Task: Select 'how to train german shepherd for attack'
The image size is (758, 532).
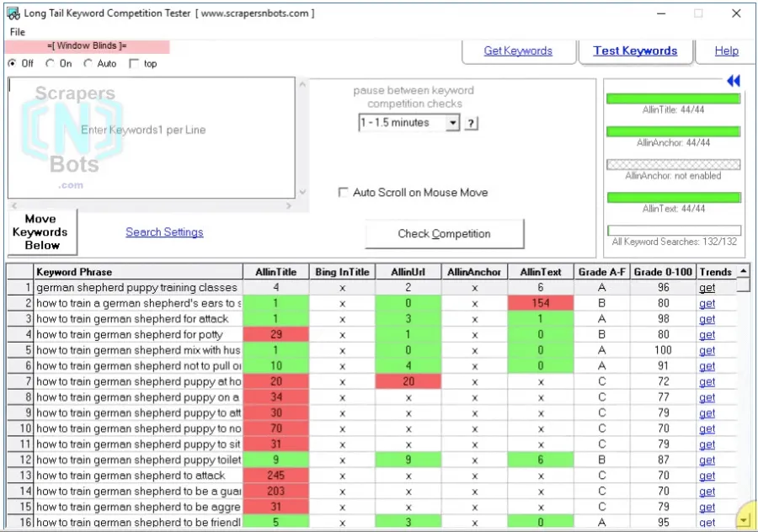Action: point(138,319)
